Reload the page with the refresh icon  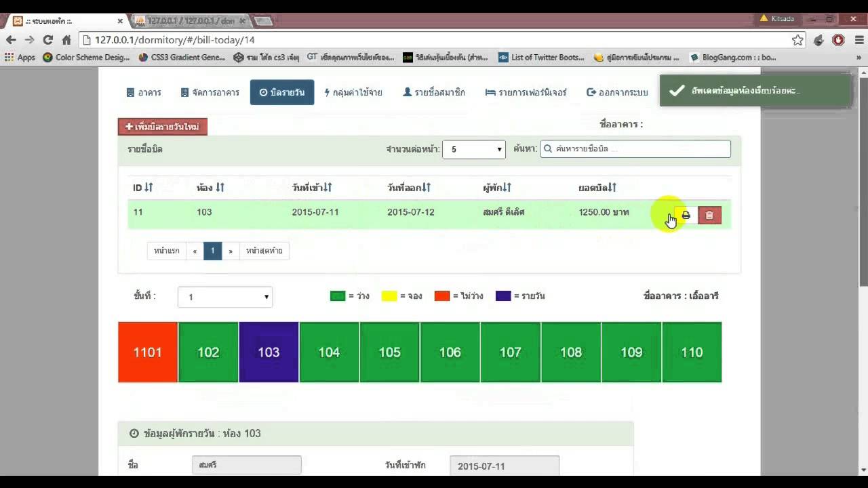(47, 40)
